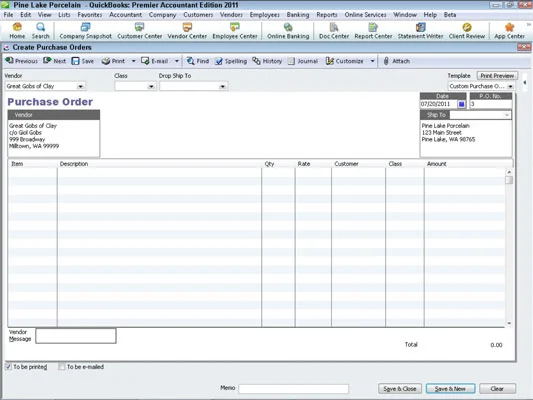The height and width of the screenshot is (400, 533).
Task: Run the Spelling check
Action: click(231, 61)
